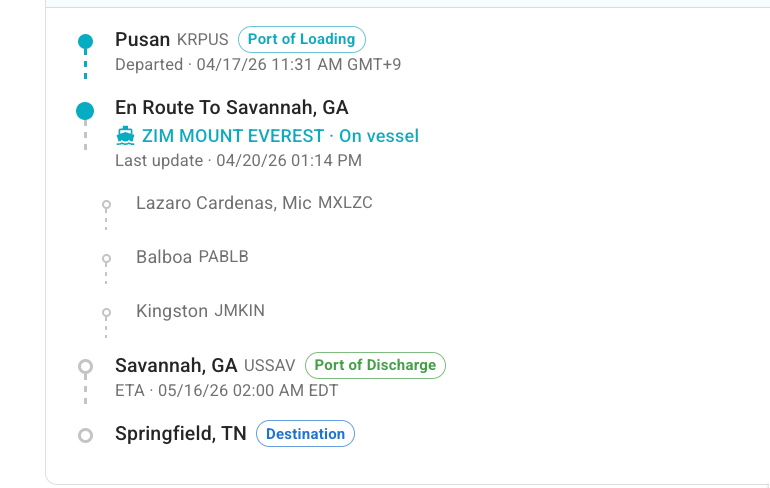Select the Kingston JMKIN entry
This screenshot has width=770, height=488.
tap(200, 311)
